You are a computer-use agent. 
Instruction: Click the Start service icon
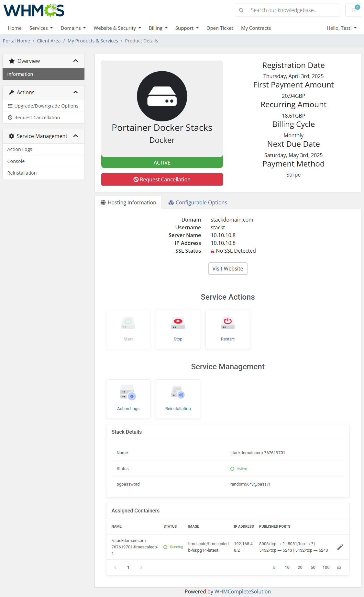pos(128,323)
